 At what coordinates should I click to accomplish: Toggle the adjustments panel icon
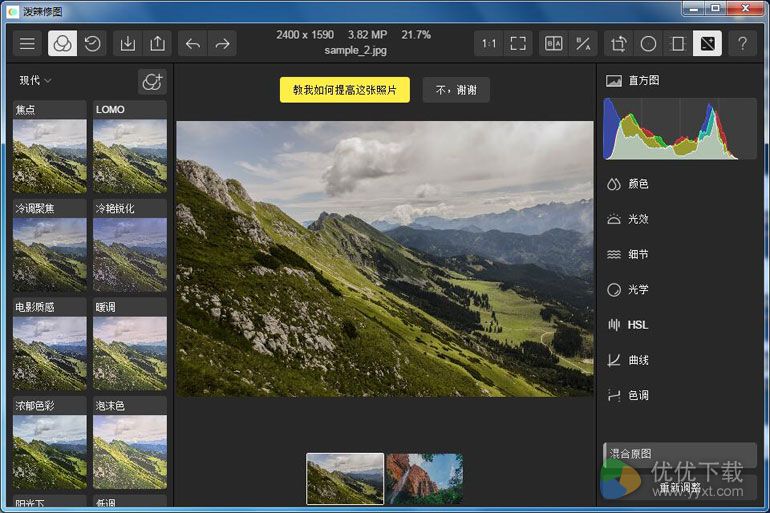[x=708, y=44]
